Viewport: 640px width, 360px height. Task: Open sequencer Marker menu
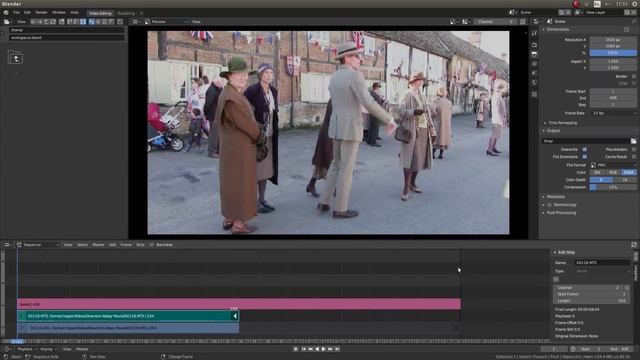(98, 245)
